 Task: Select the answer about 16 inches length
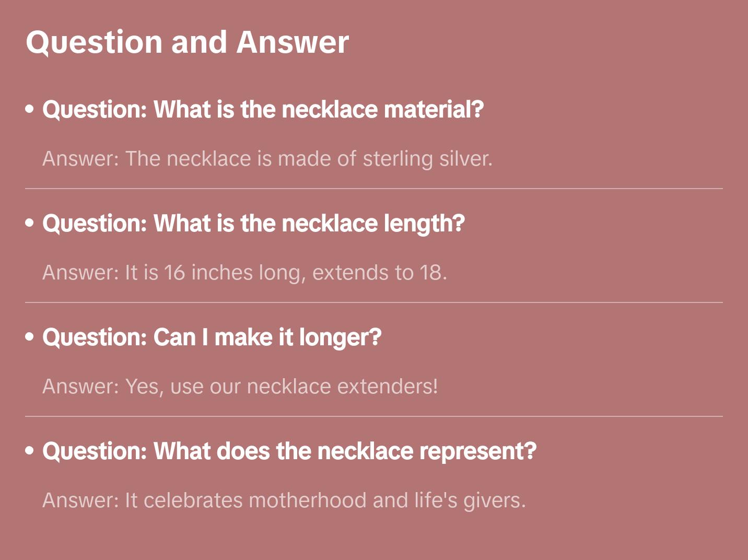[x=244, y=273]
